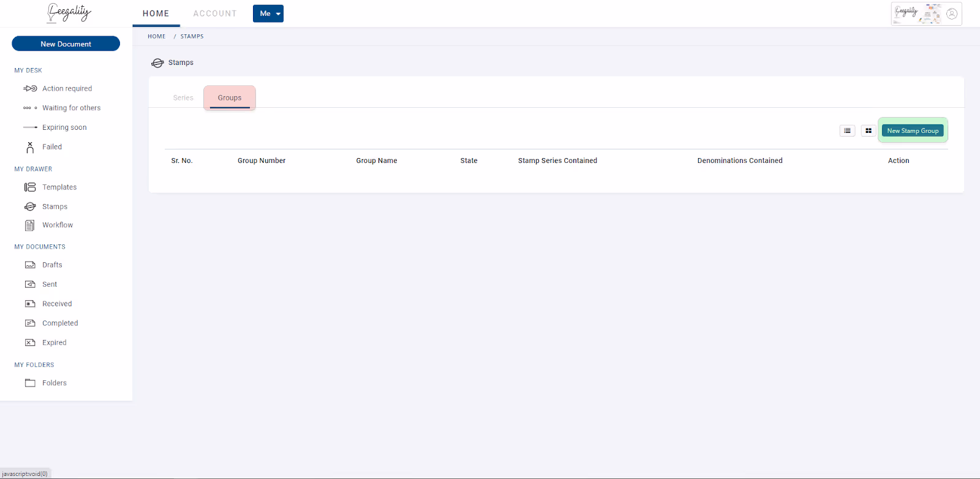Click the New Document button
980x479 pixels.
click(x=66, y=44)
